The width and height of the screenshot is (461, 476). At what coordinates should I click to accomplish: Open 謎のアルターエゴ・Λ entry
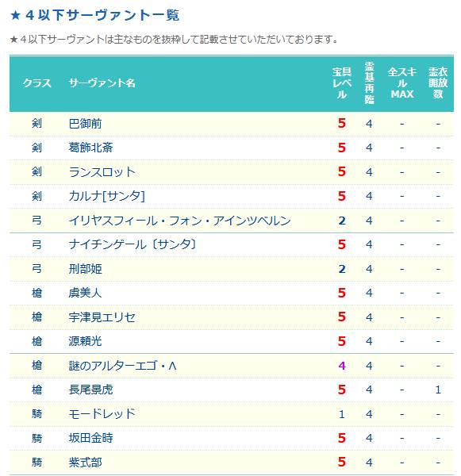[122, 366]
